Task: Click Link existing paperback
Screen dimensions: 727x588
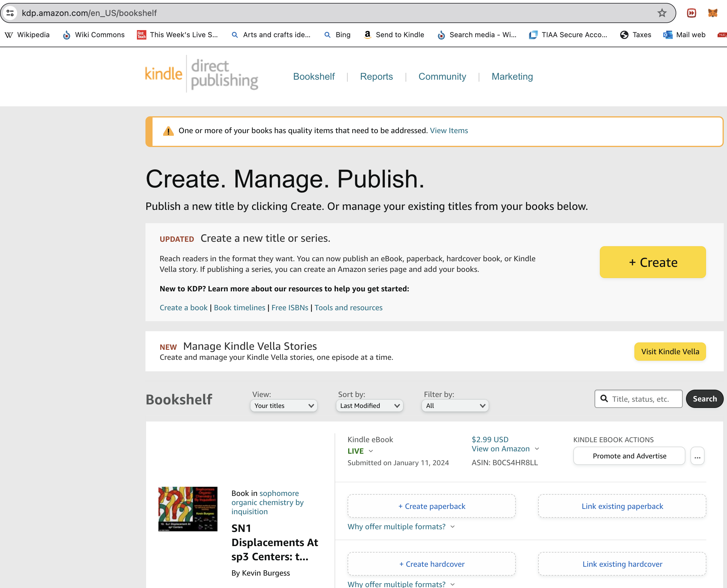Action: click(622, 506)
